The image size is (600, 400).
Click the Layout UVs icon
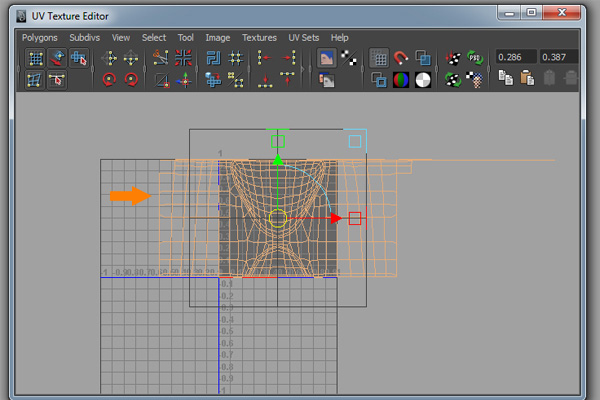pos(212,58)
